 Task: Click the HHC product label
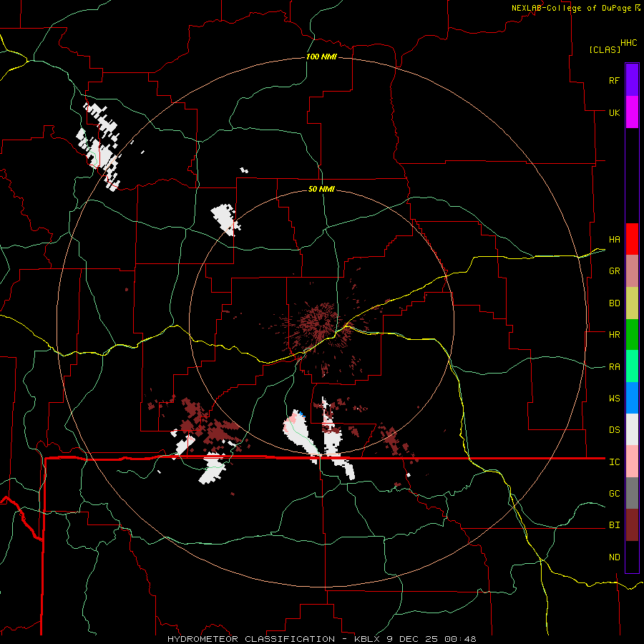629,43
